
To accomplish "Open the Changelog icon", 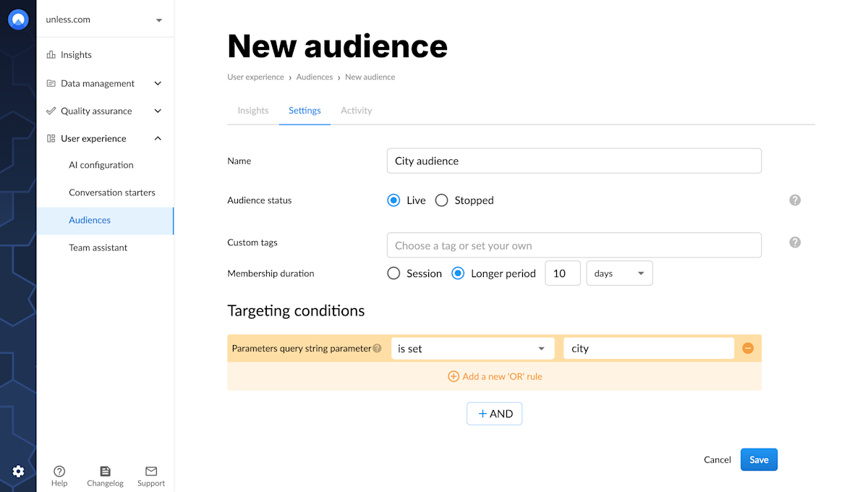I will pyautogui.click(x=105, y=471).
